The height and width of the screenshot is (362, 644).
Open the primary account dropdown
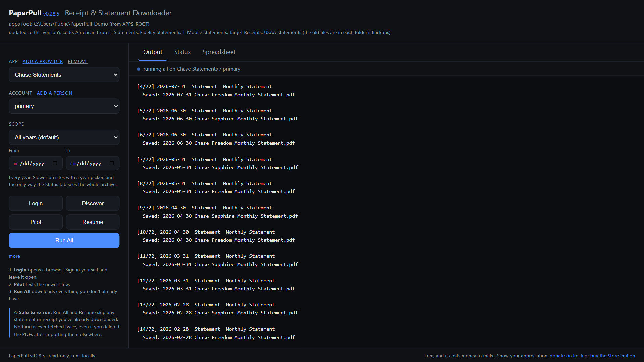pyautogui.click(x=64, y=106)
